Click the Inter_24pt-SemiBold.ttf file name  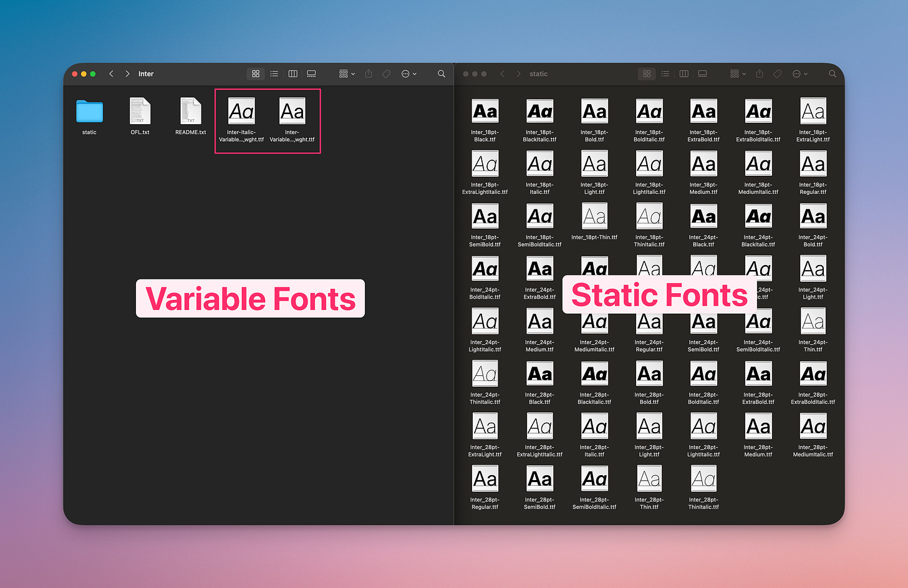[703, 346]
